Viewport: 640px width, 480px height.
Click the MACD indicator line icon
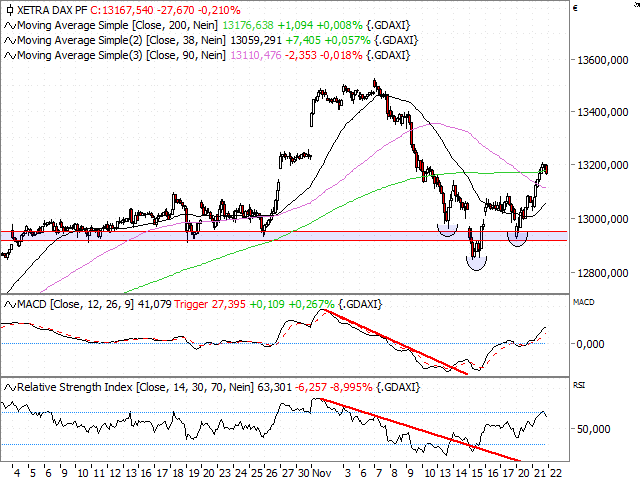(x=10, y=304)
